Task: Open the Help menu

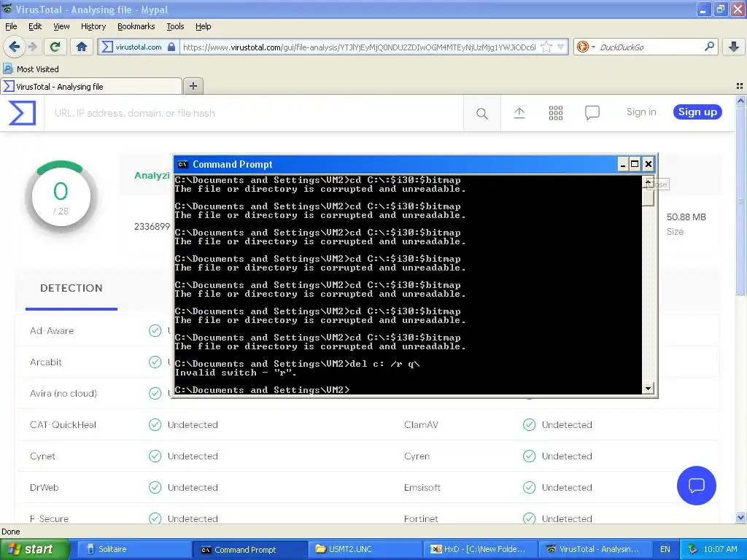Action: click(203, 26)
